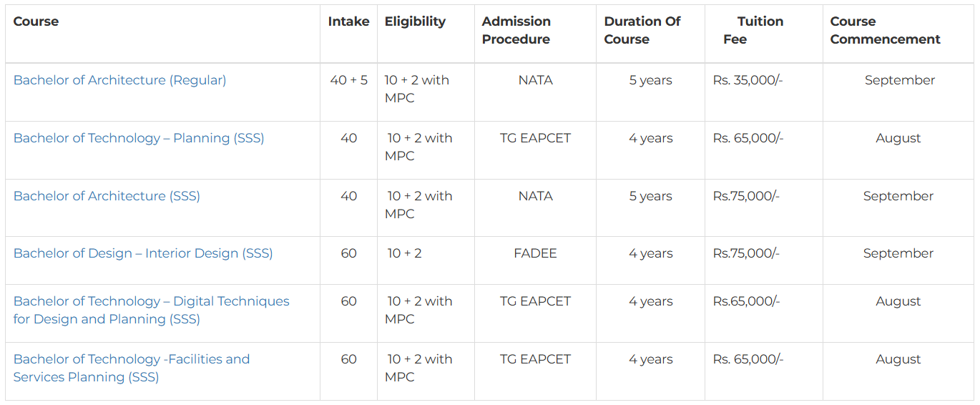Click August in the Facilities and Services row

(x=898, y=359)
